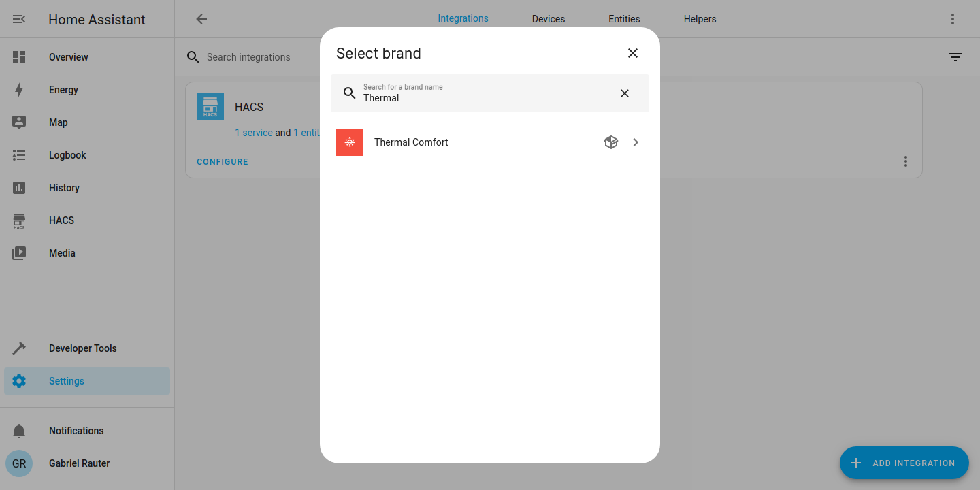Open Media player icon
The height and width of the screenshot is (490, 980).
19,253
